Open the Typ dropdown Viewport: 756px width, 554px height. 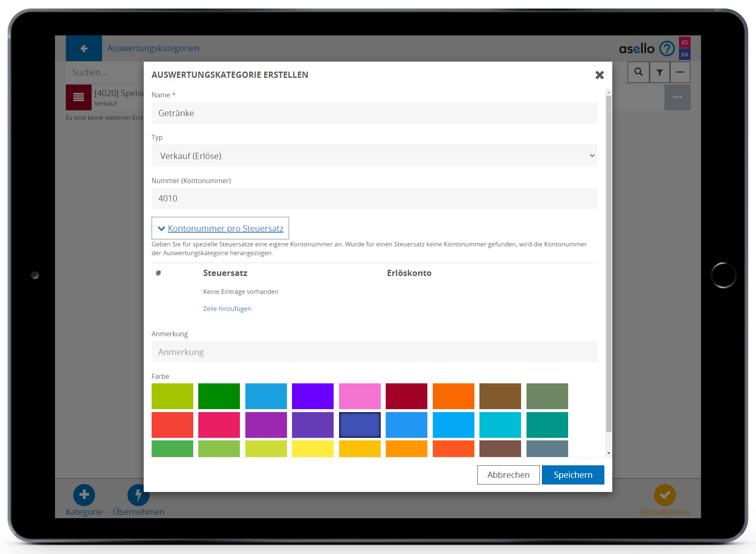click(x=374, y=156)
